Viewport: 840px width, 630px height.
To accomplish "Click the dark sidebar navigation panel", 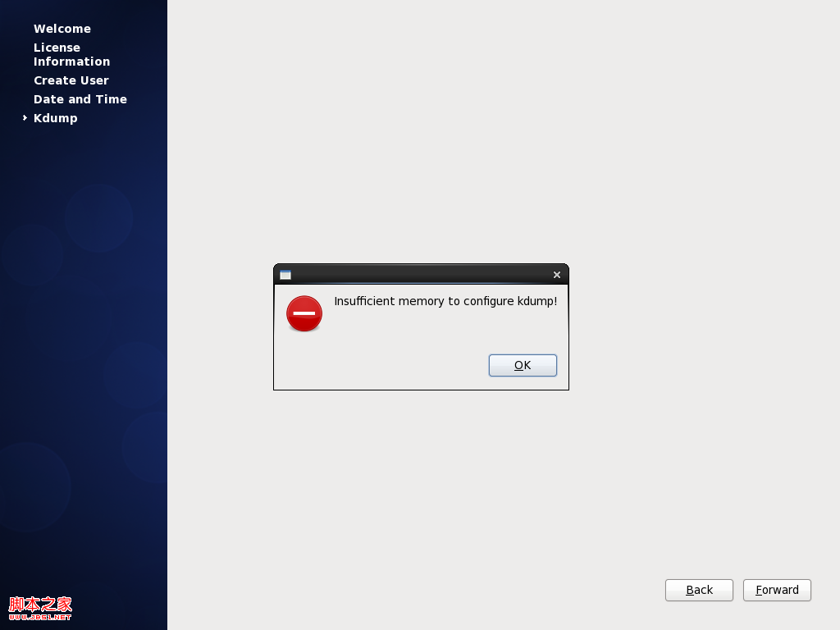I will point(82,328).
